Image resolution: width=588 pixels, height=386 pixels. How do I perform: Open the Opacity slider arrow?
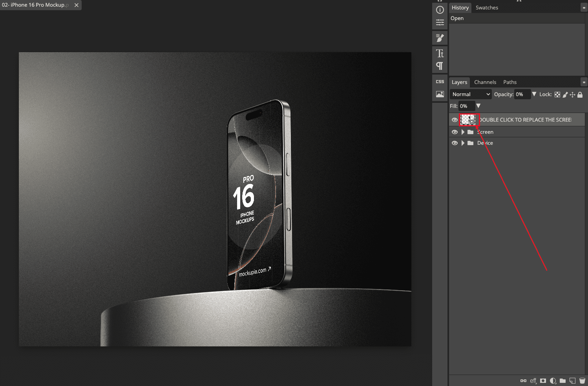point(534,94)
